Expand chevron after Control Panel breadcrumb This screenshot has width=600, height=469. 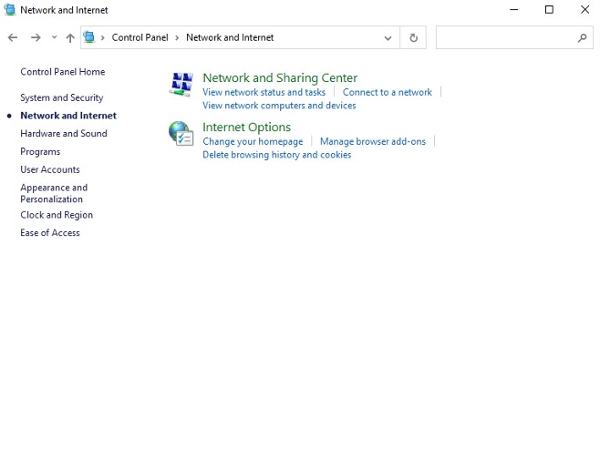[177, 37]
